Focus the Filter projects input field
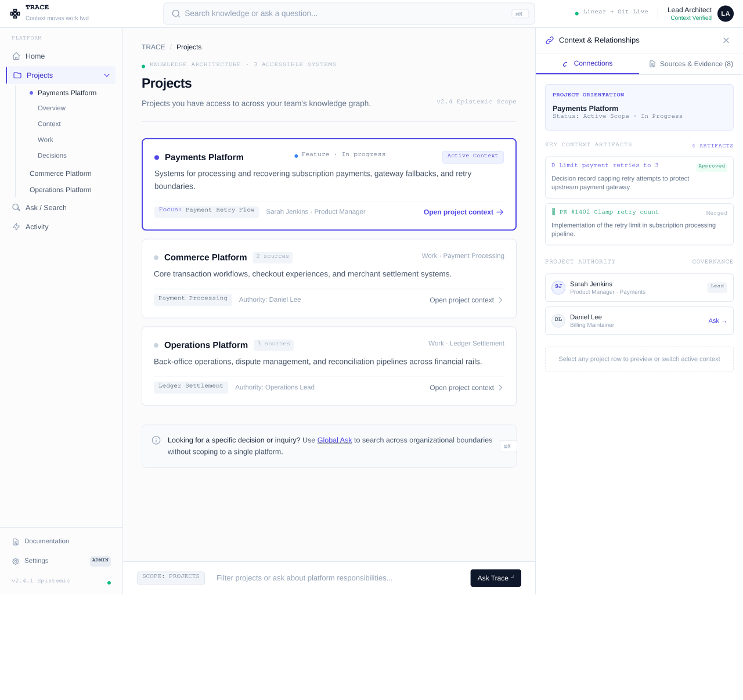The height and width of the screenshot is (700, 743). [x=340, y=578]
